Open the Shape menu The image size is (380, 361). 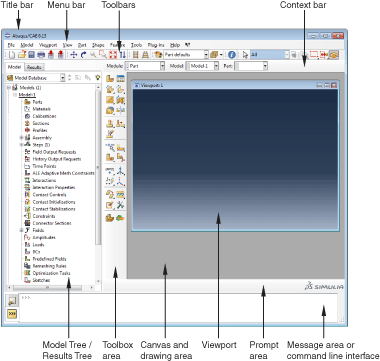click(x=98, y=45)
